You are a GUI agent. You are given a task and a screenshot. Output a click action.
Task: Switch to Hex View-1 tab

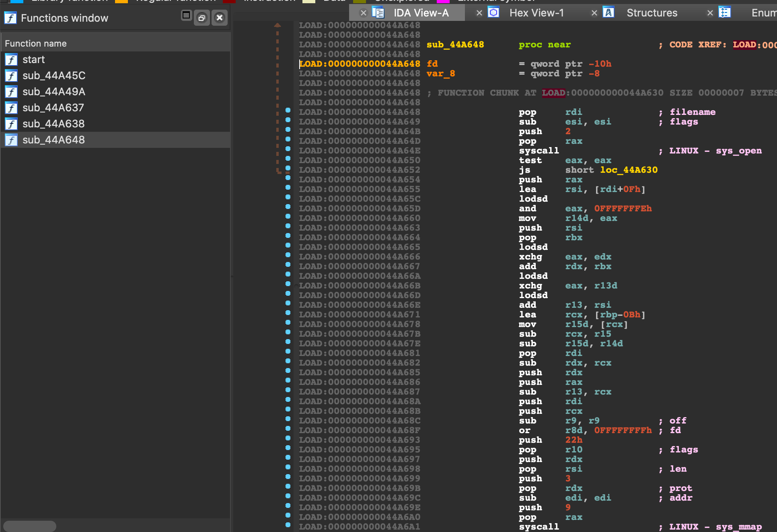(536, 13)
